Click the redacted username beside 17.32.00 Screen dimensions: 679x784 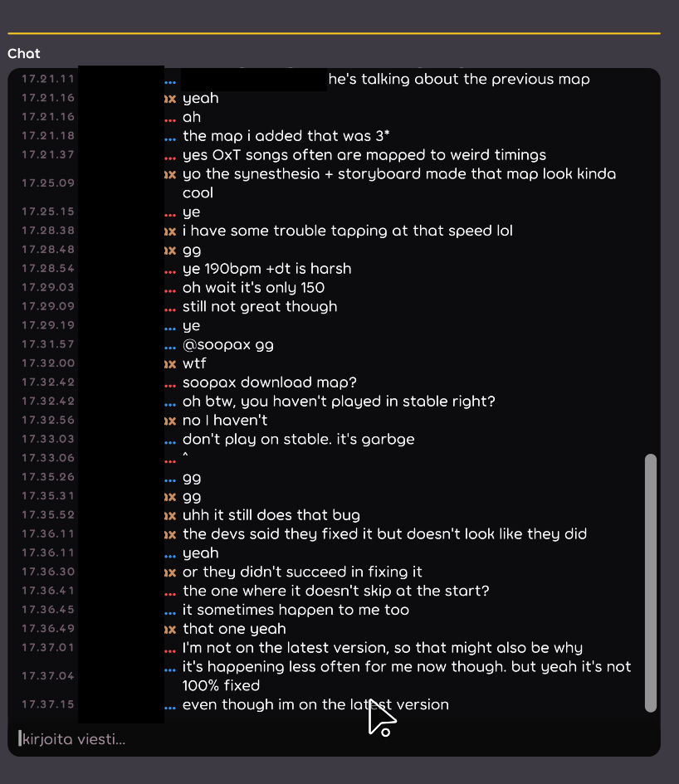click(x=120, y=363)
